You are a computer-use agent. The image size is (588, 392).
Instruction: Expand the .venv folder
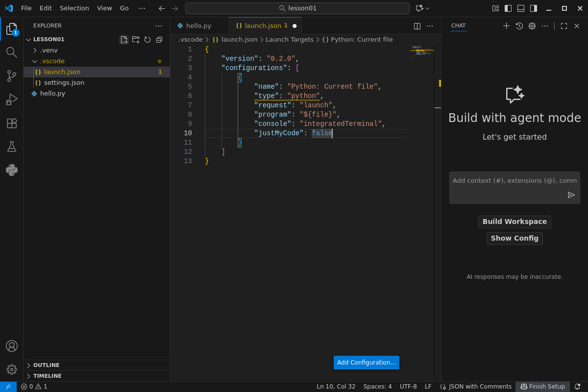coord(49,50)
